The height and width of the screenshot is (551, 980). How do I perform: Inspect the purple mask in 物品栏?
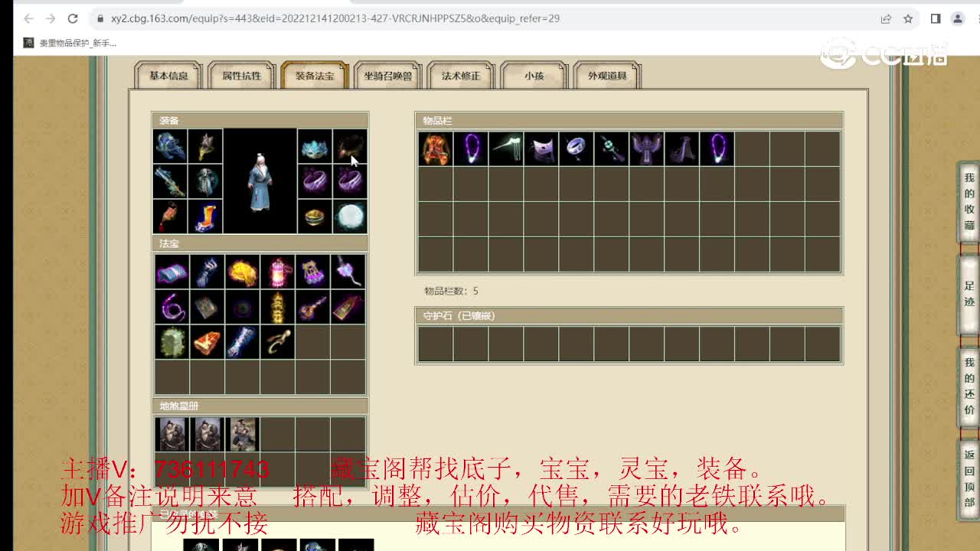coord(541,148)
